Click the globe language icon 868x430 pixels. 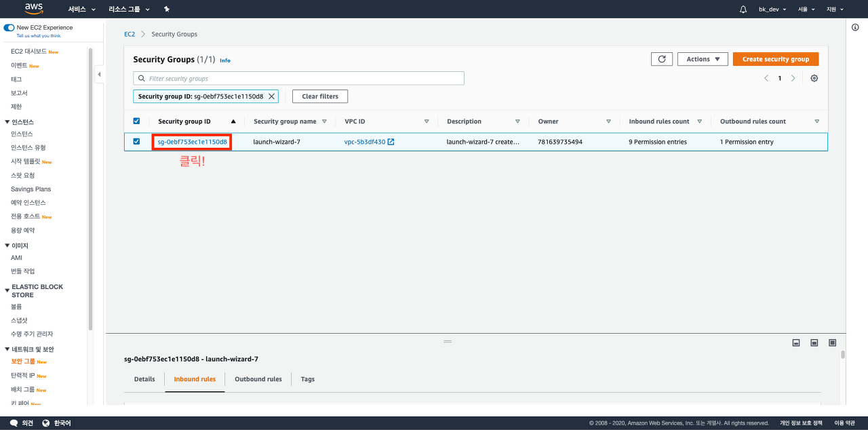(x=46, y=423)
